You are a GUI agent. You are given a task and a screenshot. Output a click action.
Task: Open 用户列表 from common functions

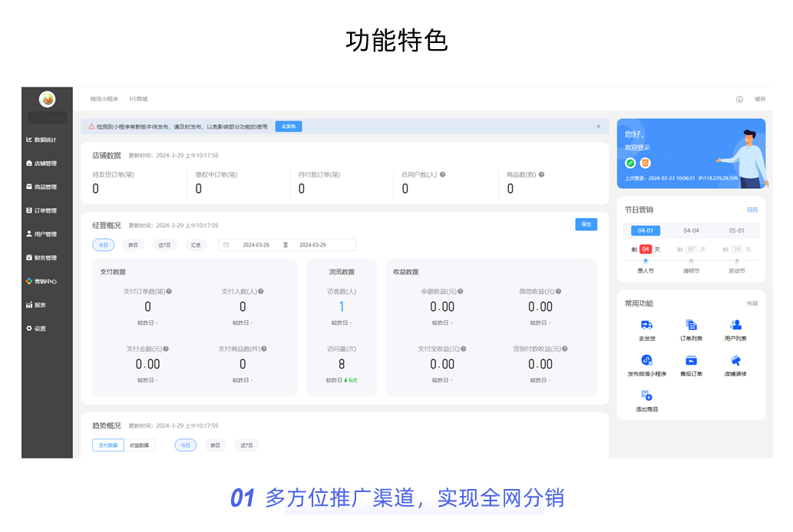click(735, 325)
